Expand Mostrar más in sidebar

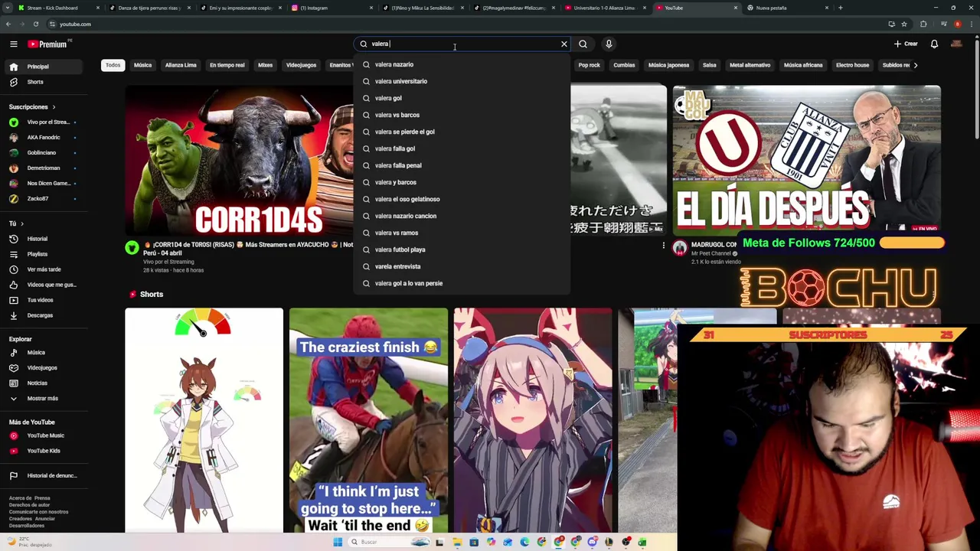click(x=44, y=399)
